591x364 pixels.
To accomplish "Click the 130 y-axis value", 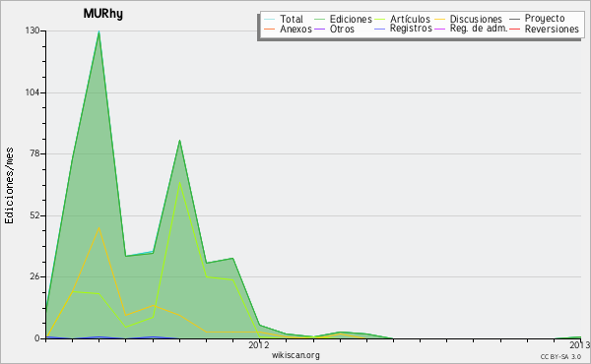I will click(33, 30).
